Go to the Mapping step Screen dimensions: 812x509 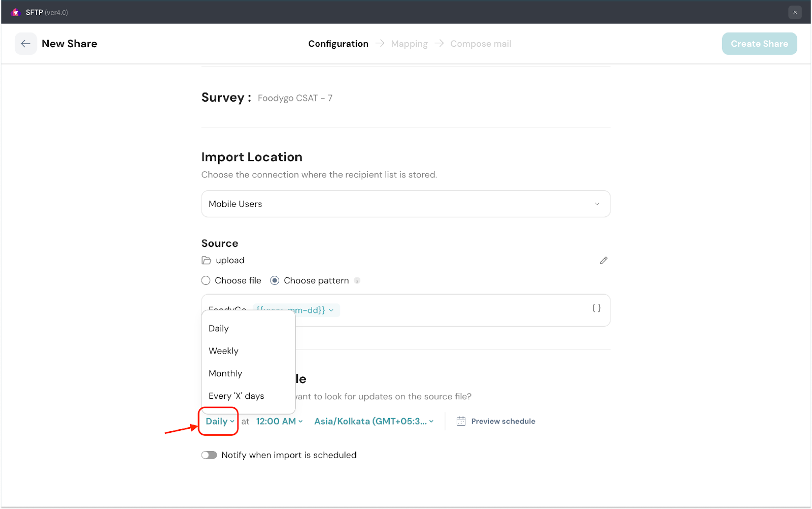coord(409,44)
